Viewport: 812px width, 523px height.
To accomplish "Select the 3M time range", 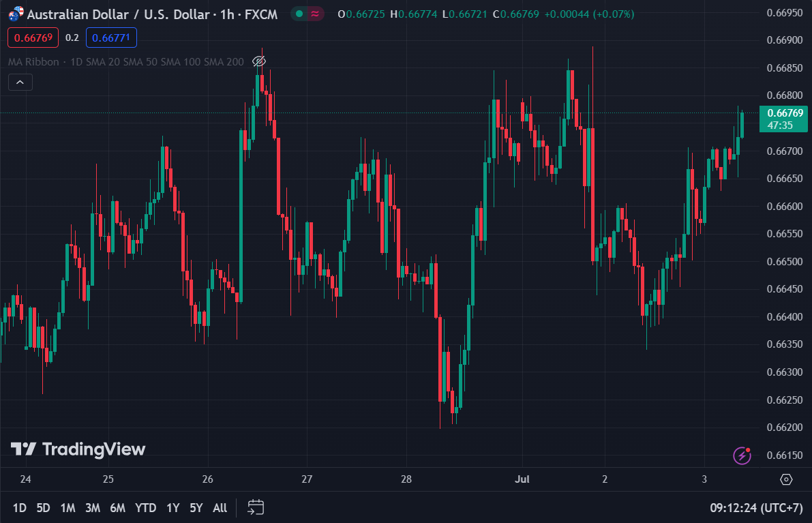I will click(x=93, y=508).
